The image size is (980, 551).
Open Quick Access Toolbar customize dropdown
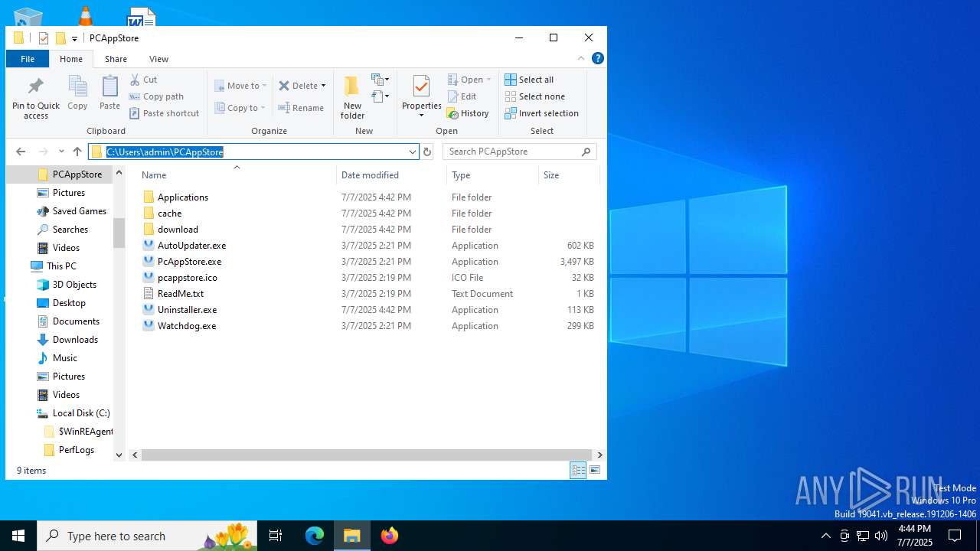pos(74,38)
